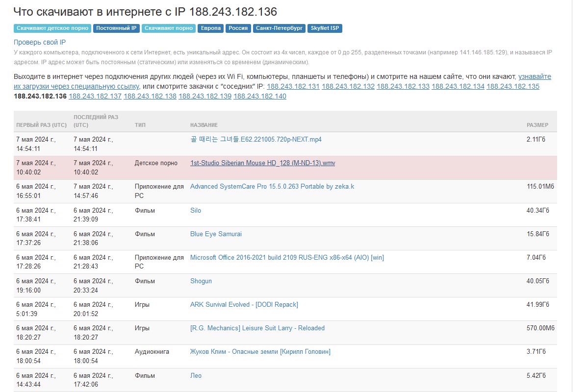588x392 pixels.
Task: Click 'Приложение для PC' in Microsoft Office row
Action: (x=159, y=262)
